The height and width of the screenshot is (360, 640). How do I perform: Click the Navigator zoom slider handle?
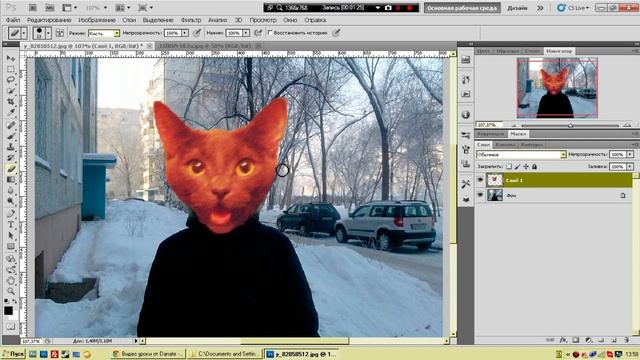570,126
